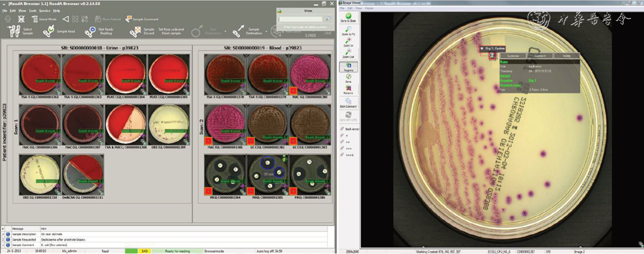The height and width of the screenshot is (254, 644).
Task: Toggle the Regions tool on
Action: pyautogui.click(x=348, y=66)
